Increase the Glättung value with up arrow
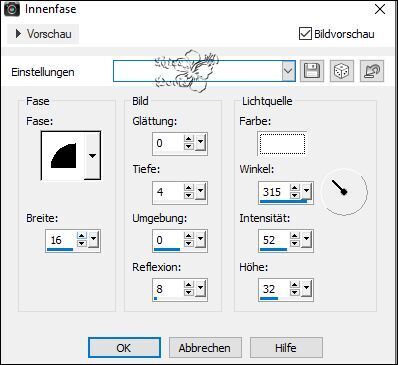Viewport: 398px width, 365px height. coord(188,139)
